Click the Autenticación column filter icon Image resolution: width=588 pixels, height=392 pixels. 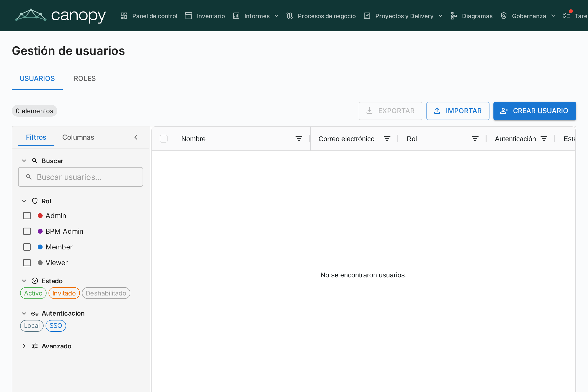[544, 139]
